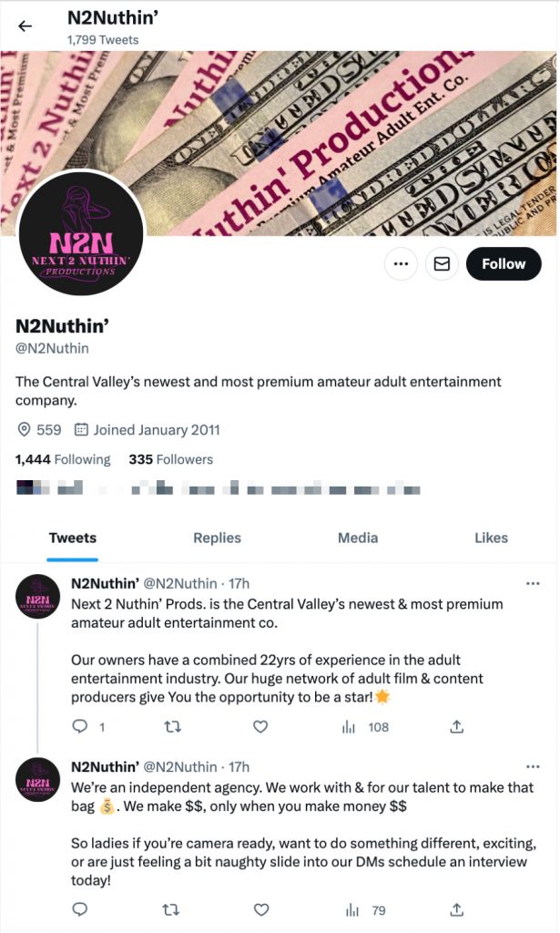This screenshot has width=560, height=933.
Task: Share the second tweet
Action: [457, 908]
